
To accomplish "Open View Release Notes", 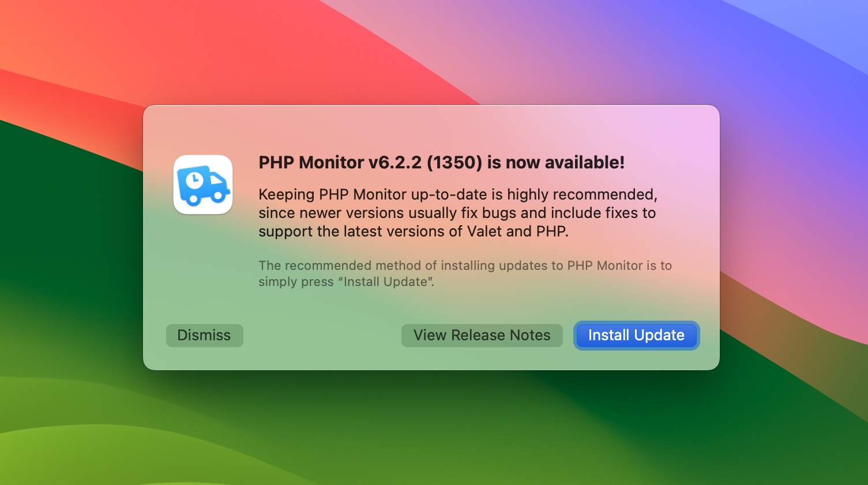I will point(482,335).
